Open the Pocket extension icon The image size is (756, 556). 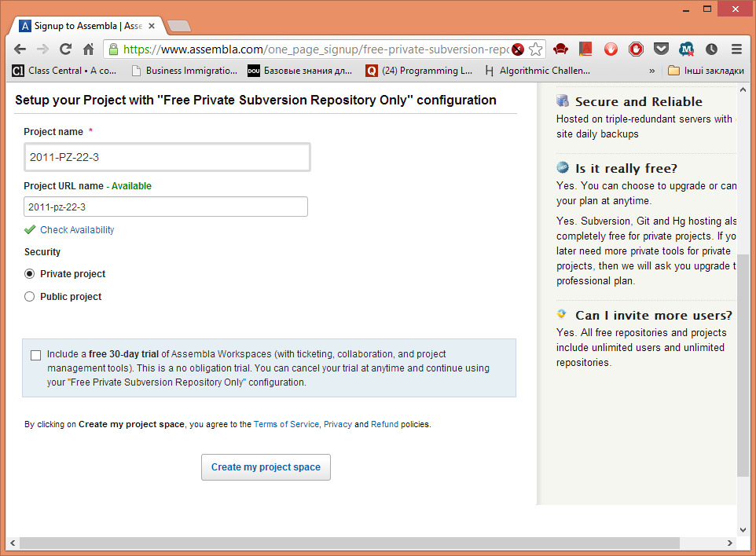coord(661,49)
